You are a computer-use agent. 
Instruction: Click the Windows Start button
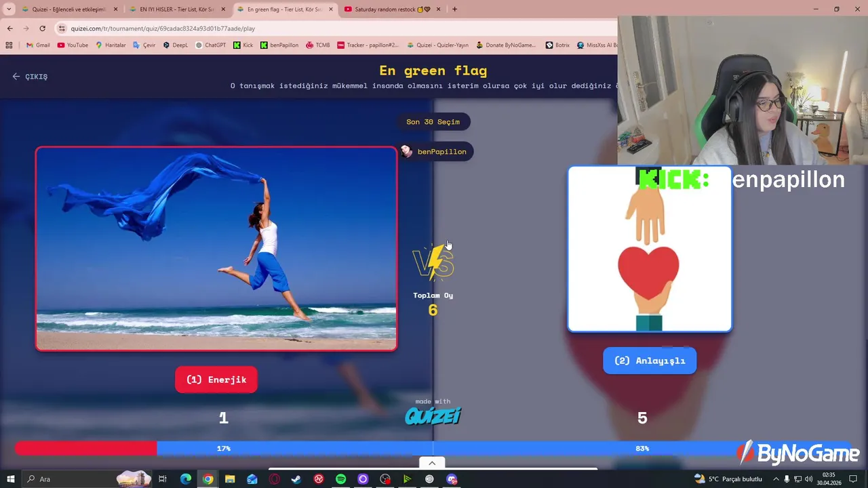[10, 479]
